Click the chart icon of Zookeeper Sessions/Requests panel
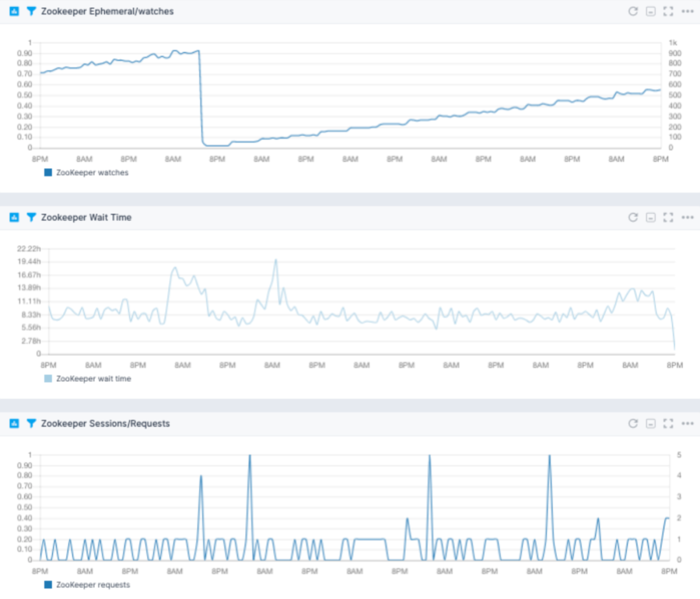Screen dimensions: 700x599 [14, 423]
